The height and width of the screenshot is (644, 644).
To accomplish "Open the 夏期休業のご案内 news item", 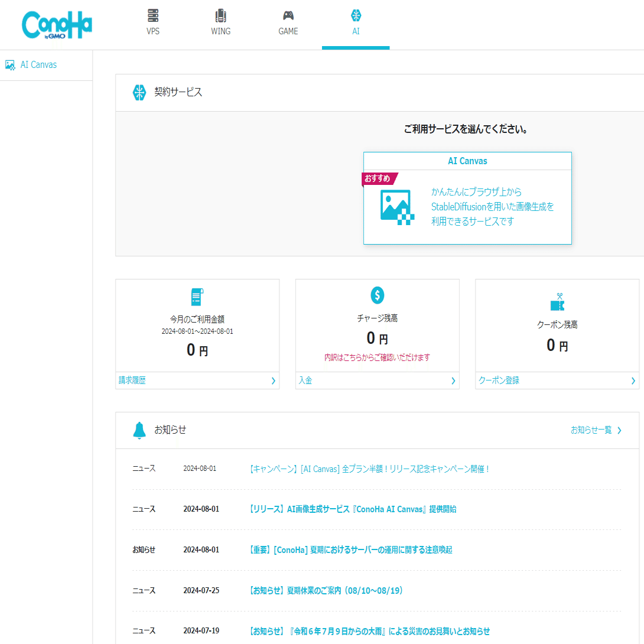I will [x=327, y=591].
